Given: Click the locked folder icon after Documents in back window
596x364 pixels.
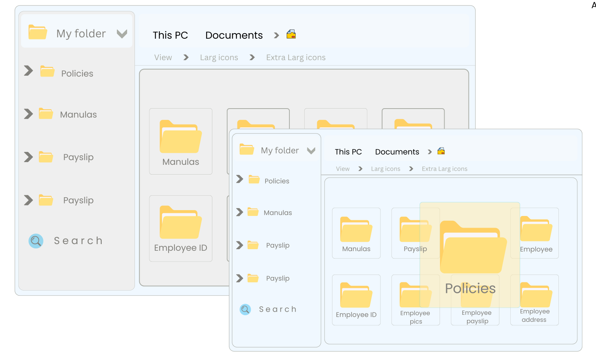Looking at the screenshot, I should [291, 34].
